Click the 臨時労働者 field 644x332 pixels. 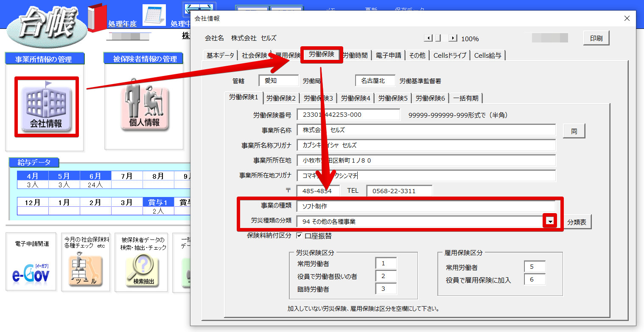tap(386, 289)
